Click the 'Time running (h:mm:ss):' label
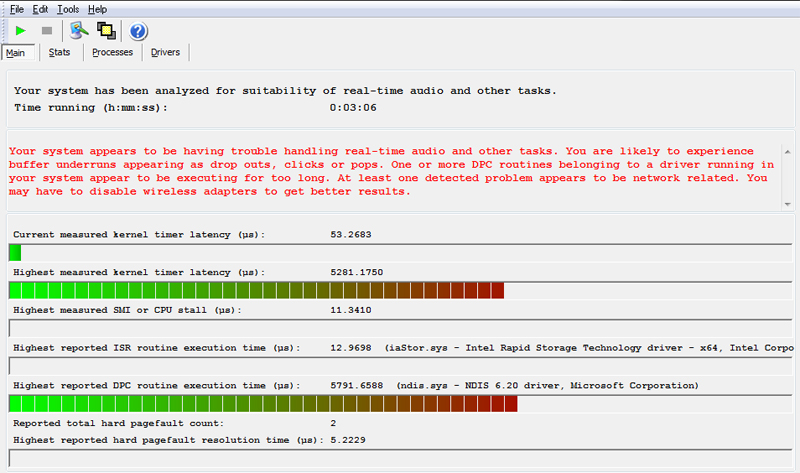Screen dimensions: 800x473 [91, 108]
